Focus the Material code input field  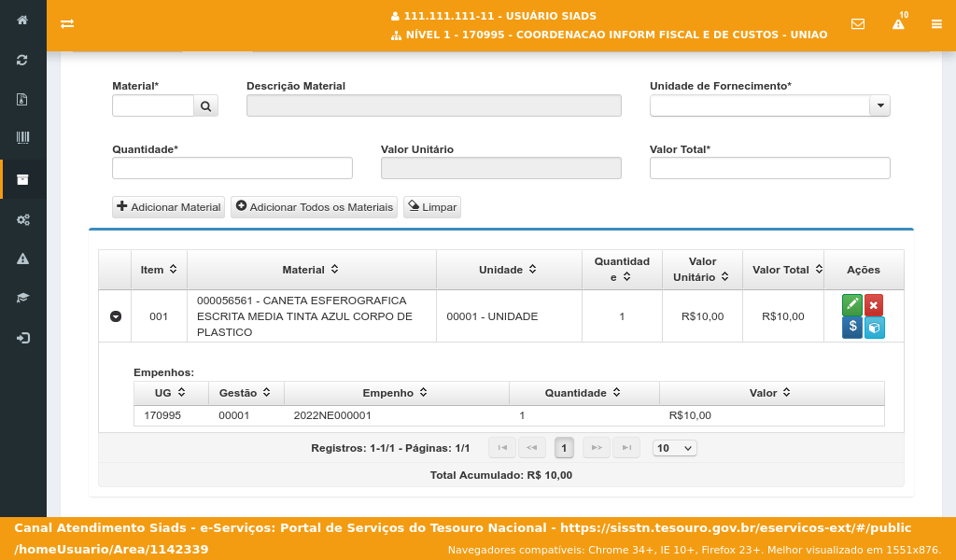click(153, 106)
